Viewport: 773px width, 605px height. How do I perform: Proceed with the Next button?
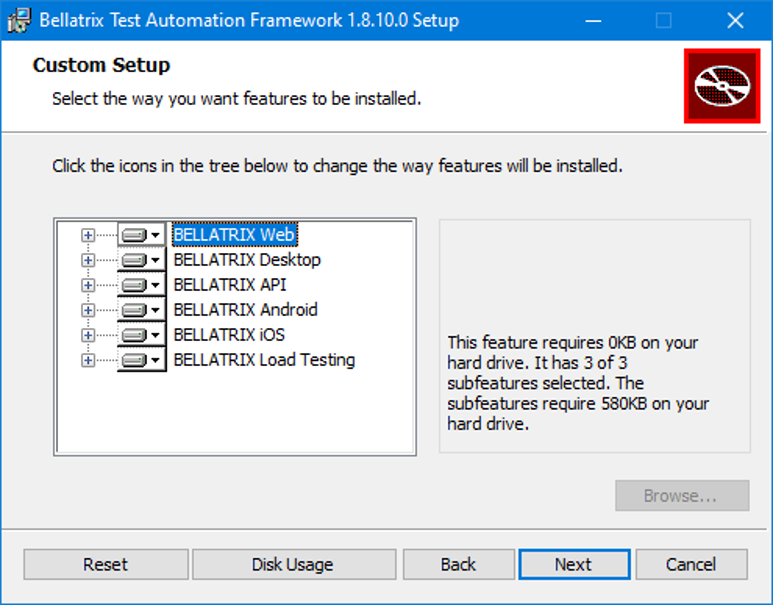click(x=574, y=565)
